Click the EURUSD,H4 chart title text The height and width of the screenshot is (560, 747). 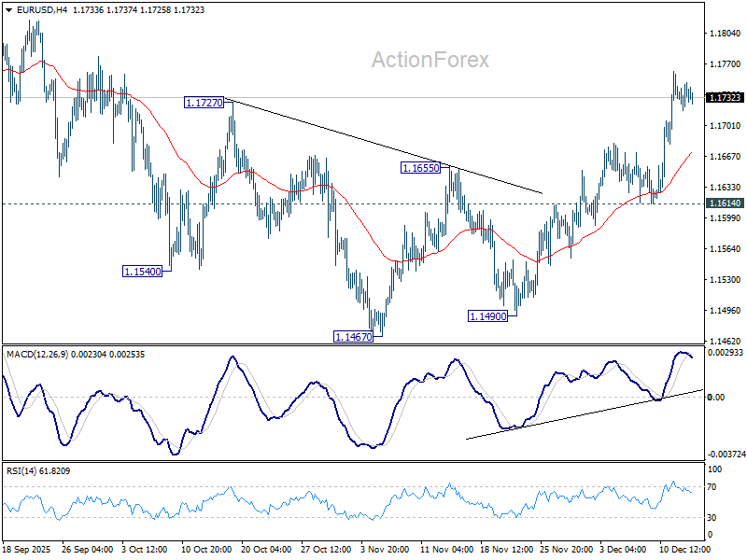tap(42, 10)
